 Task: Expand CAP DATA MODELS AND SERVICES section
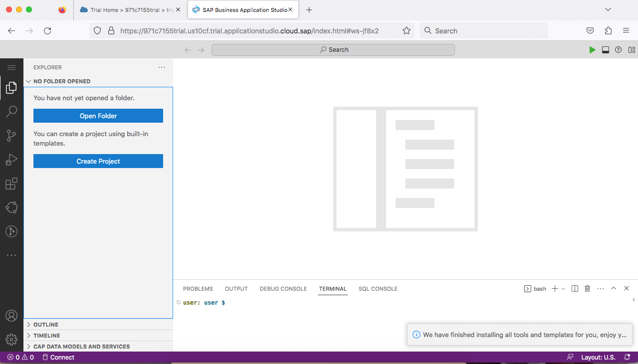pyautogui.click(x=98, y=347)
